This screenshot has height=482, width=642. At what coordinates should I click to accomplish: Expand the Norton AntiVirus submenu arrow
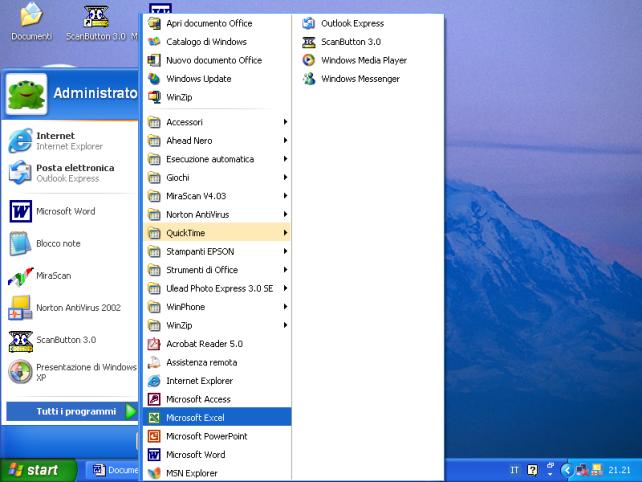click(x=285, y=214)
